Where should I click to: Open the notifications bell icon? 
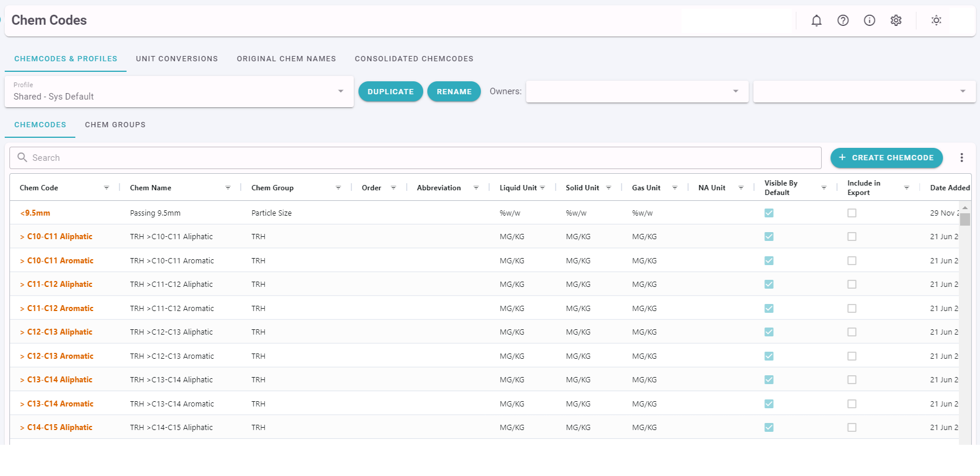[816, 21]
